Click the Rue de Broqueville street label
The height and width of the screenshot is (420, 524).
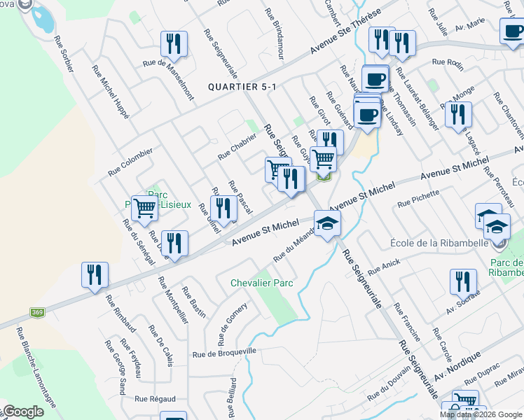pos(224,353)
